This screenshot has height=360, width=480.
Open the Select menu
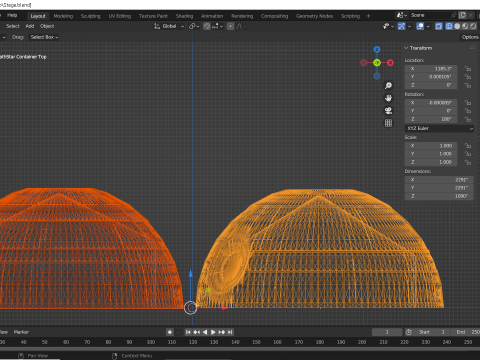pos(13,26)
